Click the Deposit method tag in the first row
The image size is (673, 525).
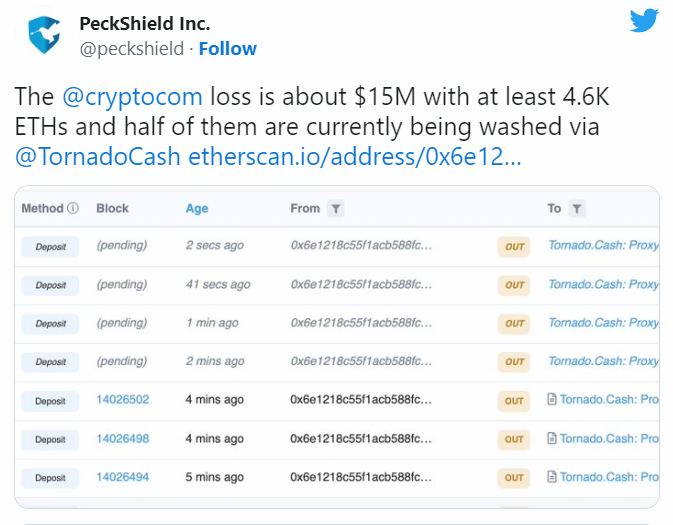pos(51,246)
